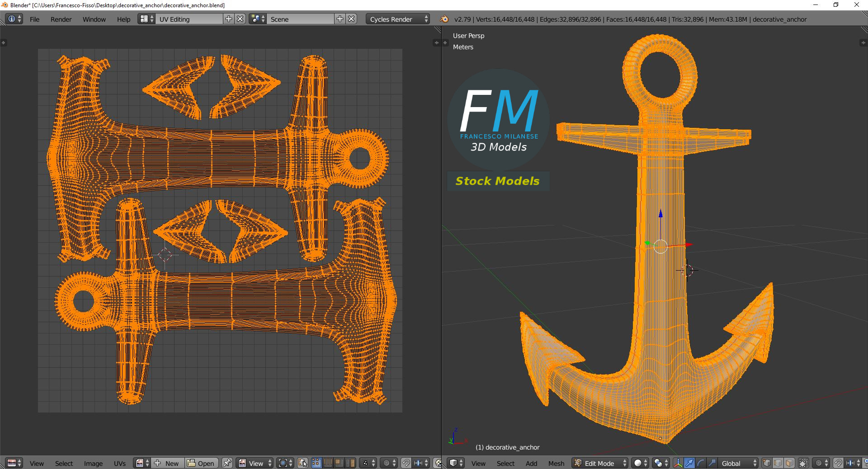Select the translate manipulator icon
This screenshot has width=868, height=469.
[689, 463]
